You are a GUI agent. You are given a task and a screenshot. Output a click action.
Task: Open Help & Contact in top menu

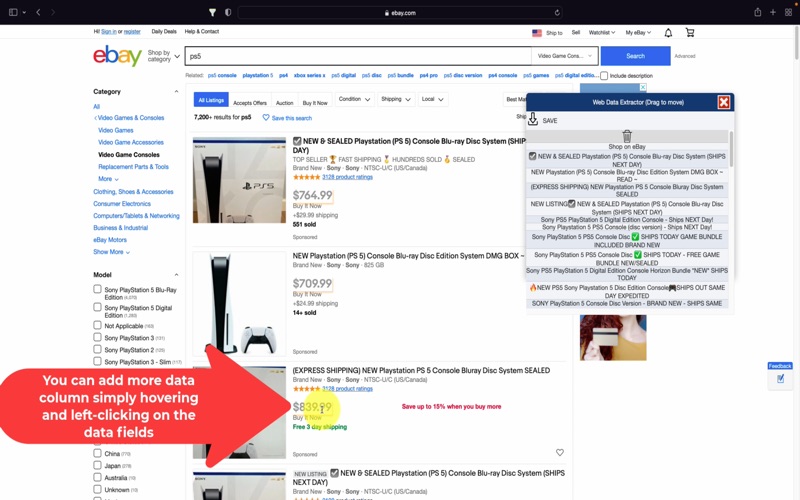click(x=202, y=31)
